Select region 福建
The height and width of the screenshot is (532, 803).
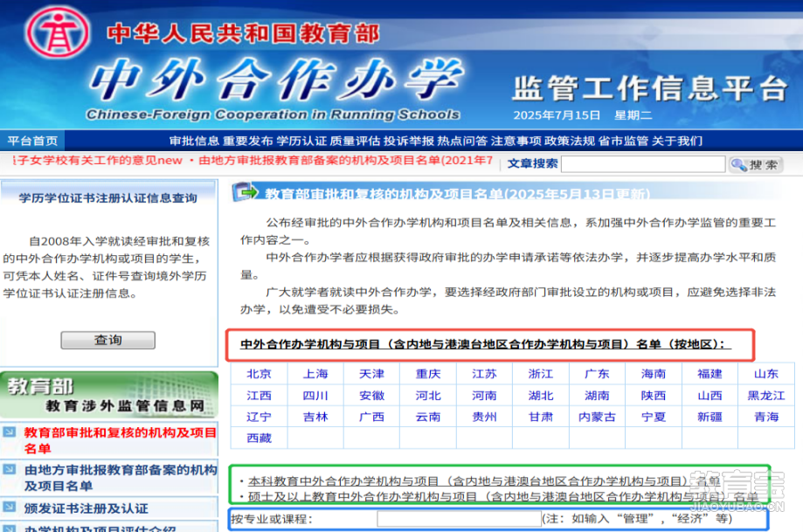pyautogui.click(x=710, y=374)
